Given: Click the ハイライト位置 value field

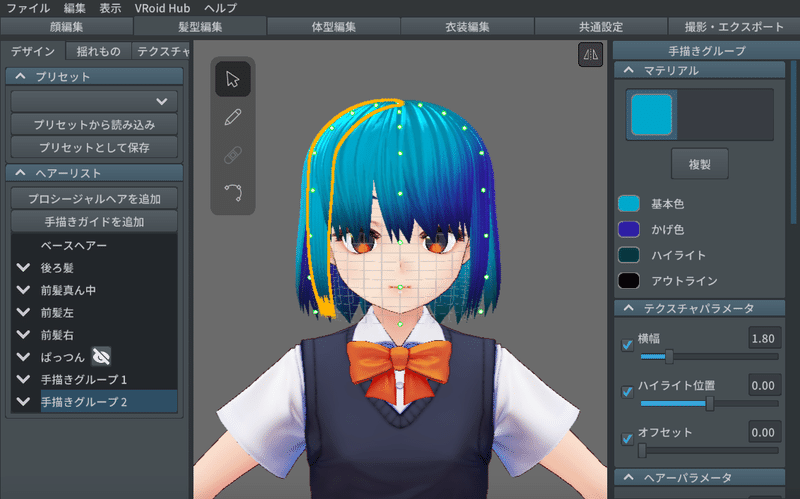Looking at the screenshot, I should [x=763, y=385].
